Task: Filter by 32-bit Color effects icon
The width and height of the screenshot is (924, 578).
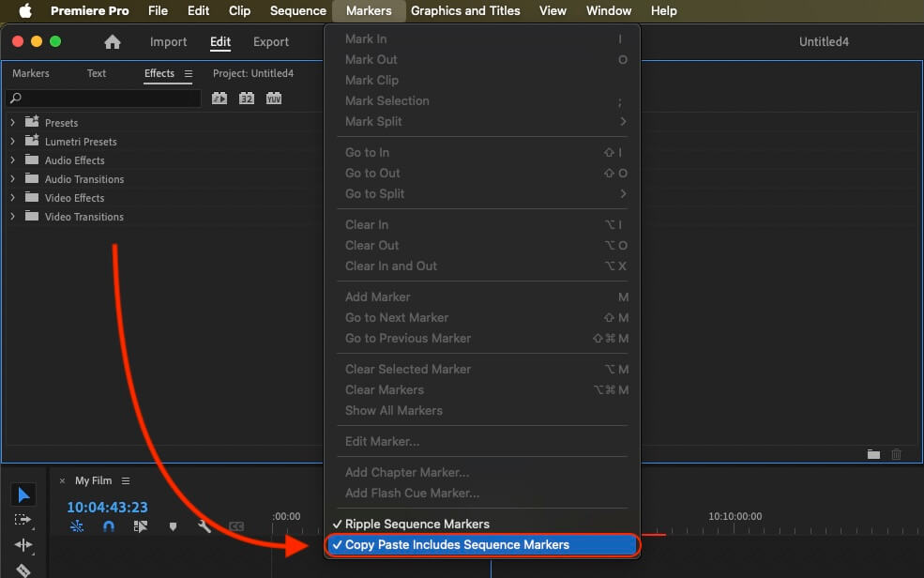Action: [x=247, y=99]
